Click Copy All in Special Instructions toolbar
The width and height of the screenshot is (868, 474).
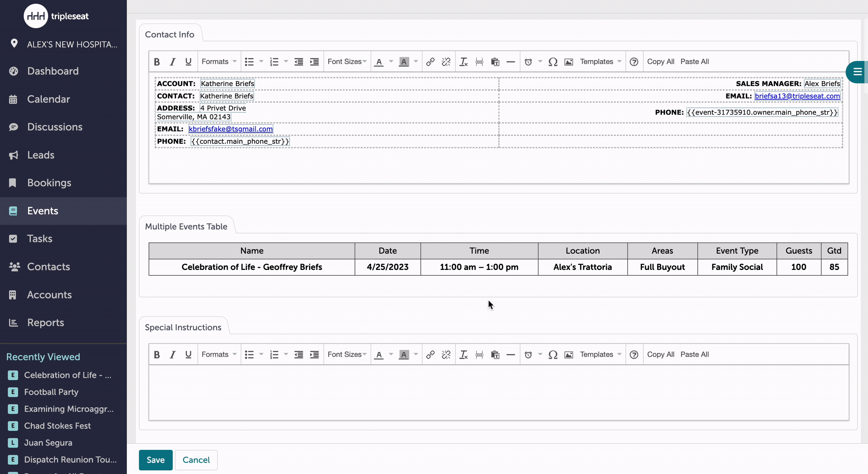(x=660, y=355)
